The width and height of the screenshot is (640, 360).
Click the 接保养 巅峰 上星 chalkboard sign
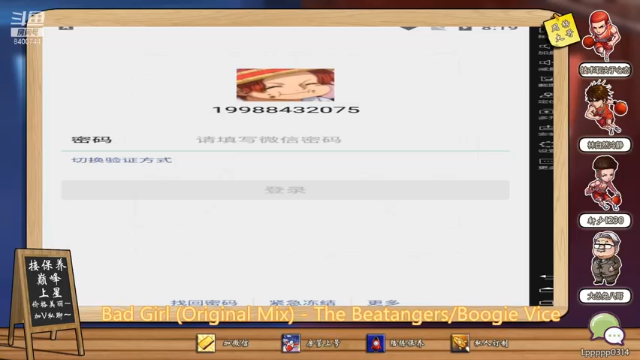point(49,291)
